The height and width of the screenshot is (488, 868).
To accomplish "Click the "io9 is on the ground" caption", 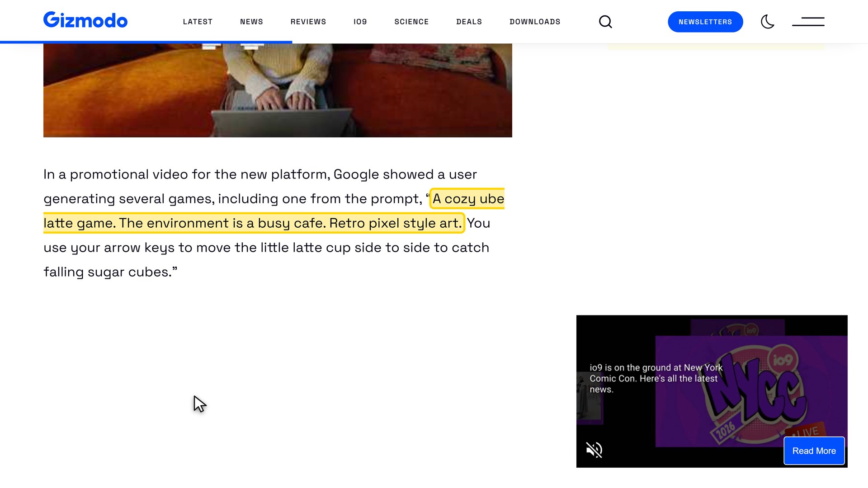I will pos(656,379).
